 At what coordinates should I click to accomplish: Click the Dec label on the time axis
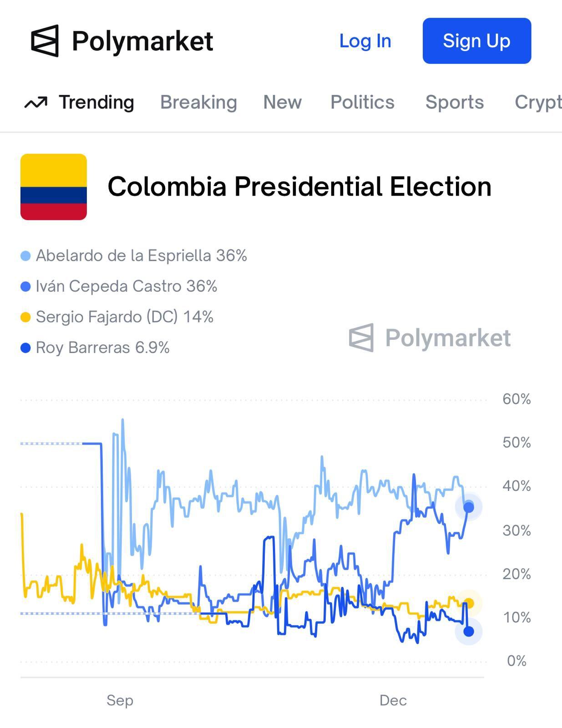pyautogui.click(x=393, y=700)
